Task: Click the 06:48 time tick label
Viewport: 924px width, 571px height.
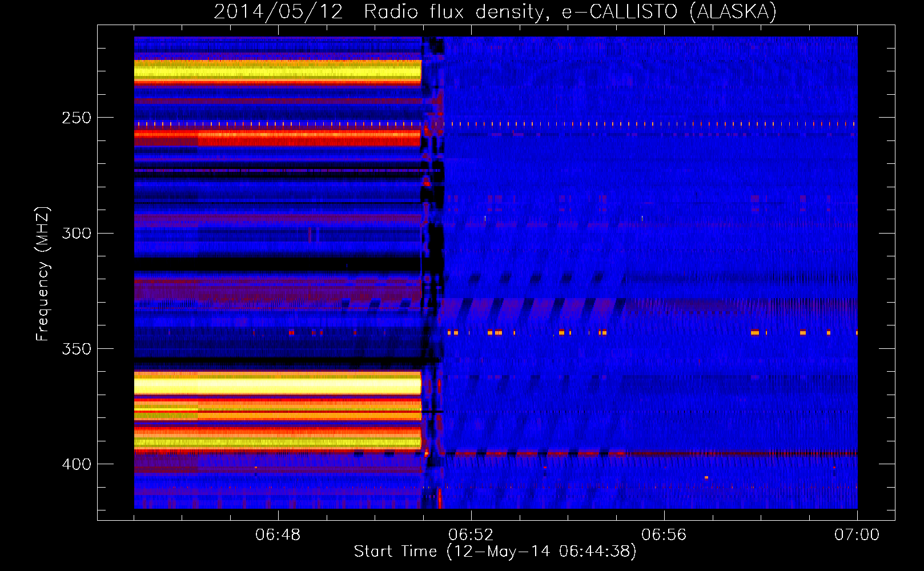Action: 278,534
